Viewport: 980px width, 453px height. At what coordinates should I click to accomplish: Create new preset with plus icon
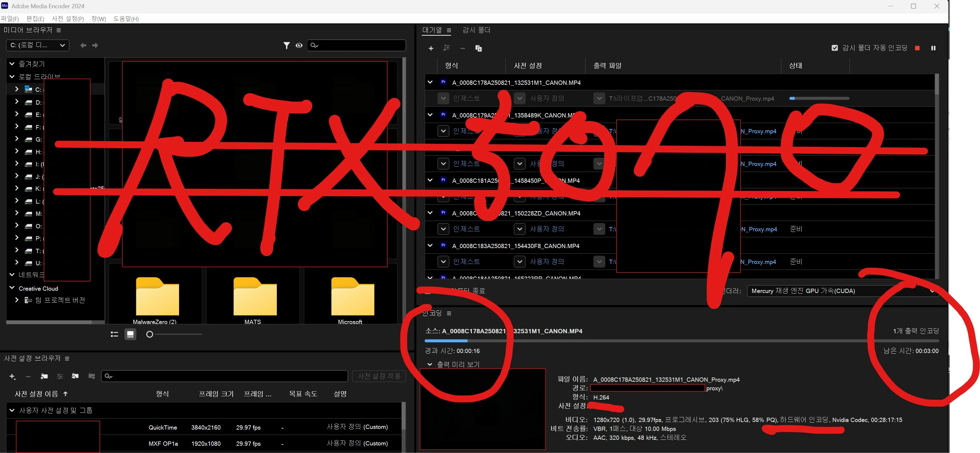point(12,376)
